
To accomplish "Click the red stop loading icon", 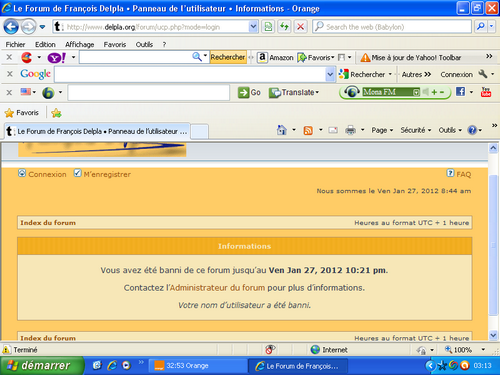I will point(300,27).
